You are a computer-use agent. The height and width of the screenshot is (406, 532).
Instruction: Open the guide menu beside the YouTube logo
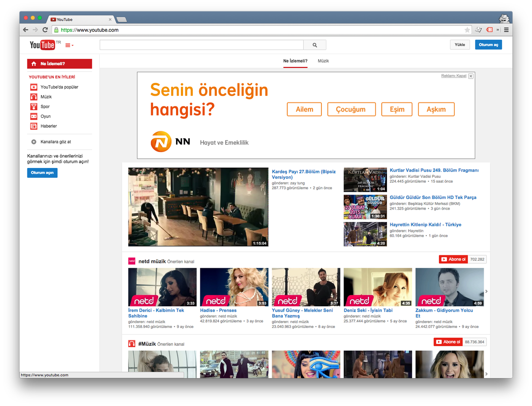69,45
